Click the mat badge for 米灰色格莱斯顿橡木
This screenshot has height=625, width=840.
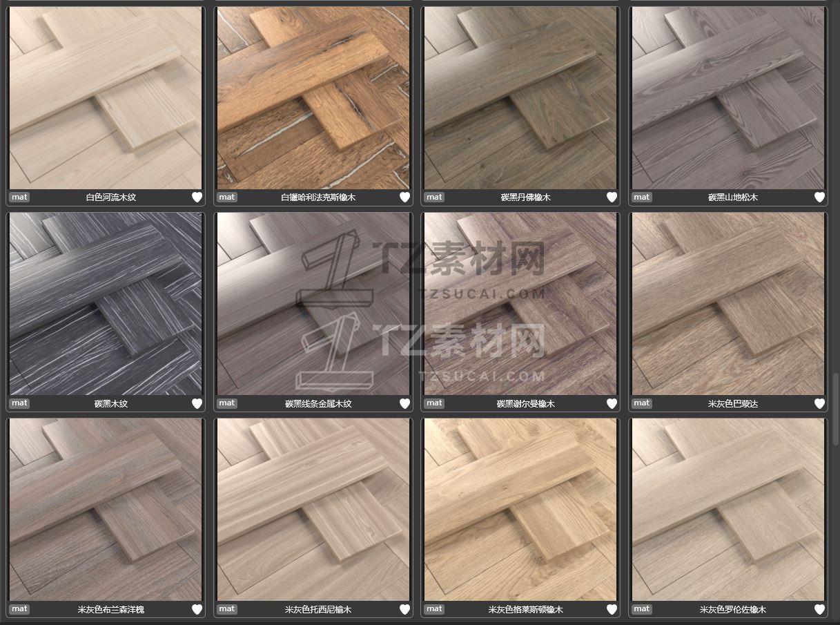point(434,608)
